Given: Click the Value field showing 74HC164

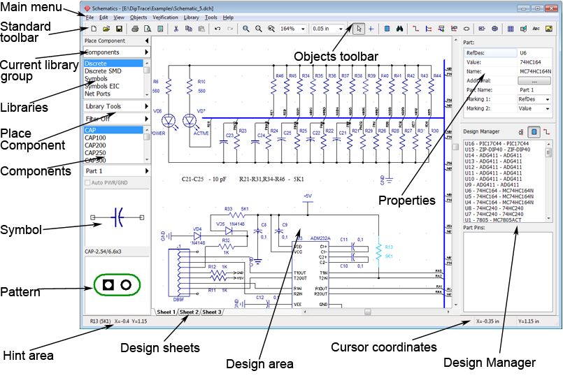Looking at the screenshot, I should click(534, 62).
